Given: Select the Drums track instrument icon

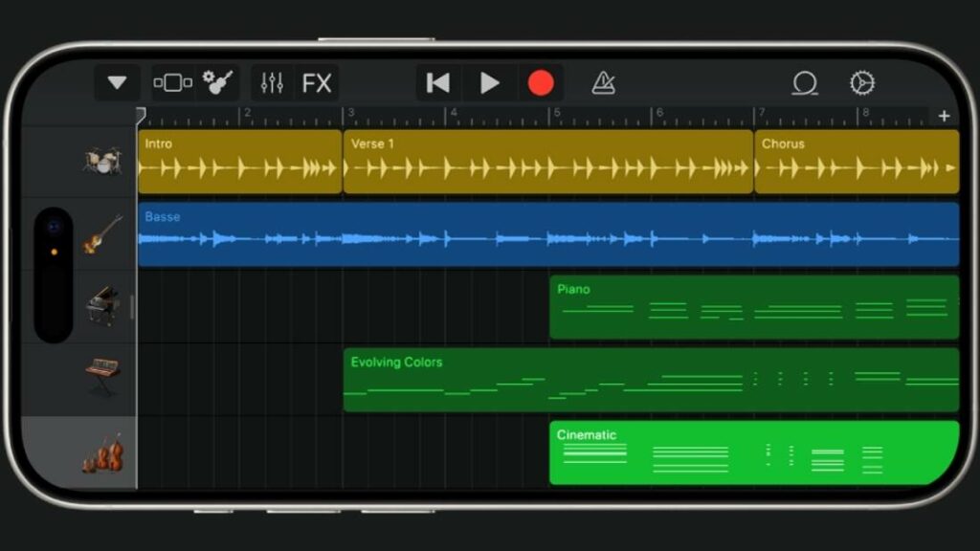Looking at the screenshot, I should coord(101,161).
